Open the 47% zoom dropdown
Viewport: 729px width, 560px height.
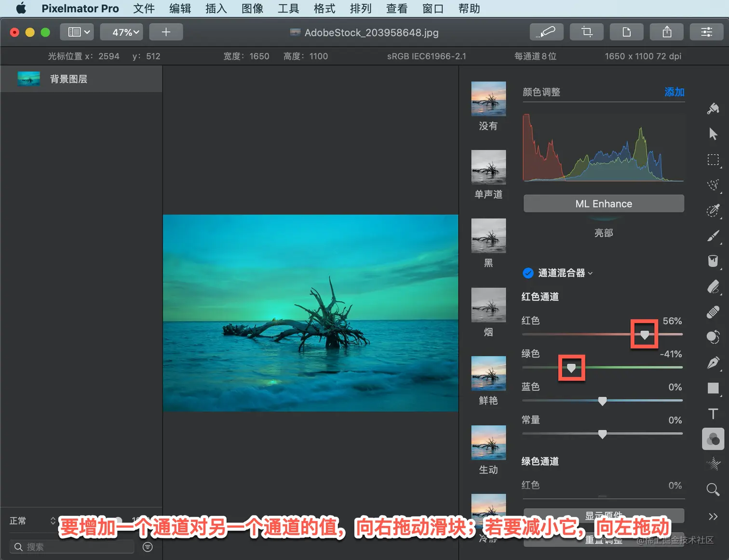tap(121, 32)
